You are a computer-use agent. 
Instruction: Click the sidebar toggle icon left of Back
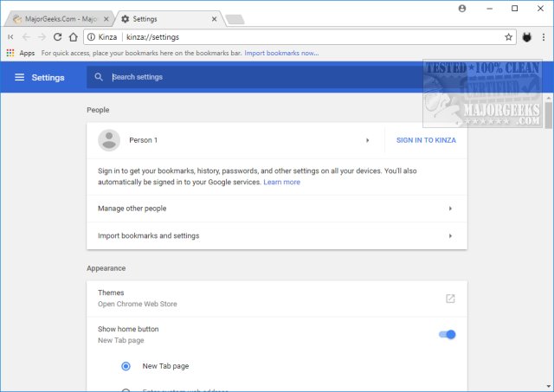click(x=10, y=36)
